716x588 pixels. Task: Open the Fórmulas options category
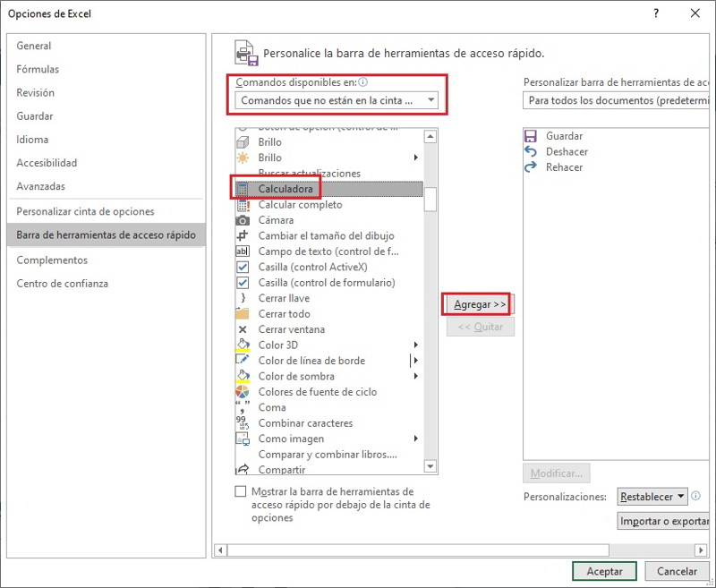tap(38, 69)
